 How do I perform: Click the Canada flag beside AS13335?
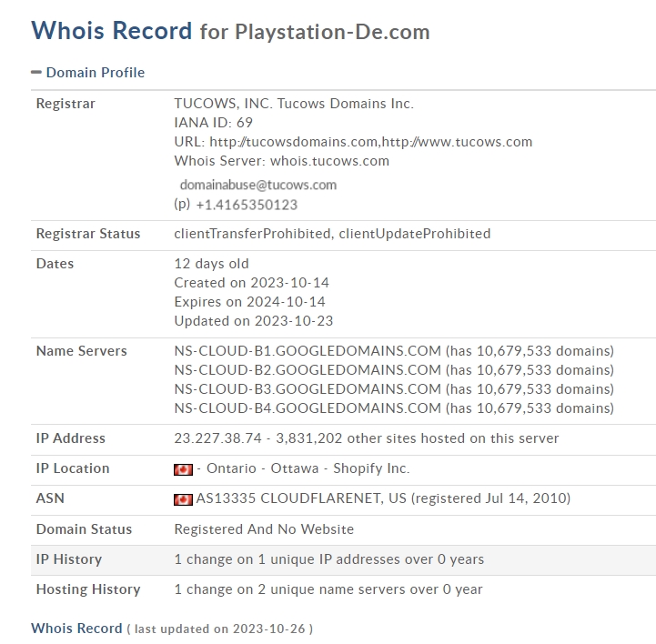[x=183, y=499]
